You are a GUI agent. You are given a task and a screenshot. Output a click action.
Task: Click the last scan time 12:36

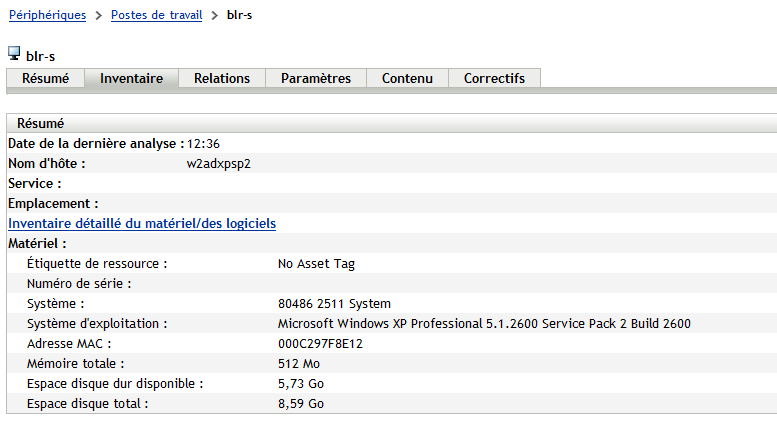coord(203,143)
